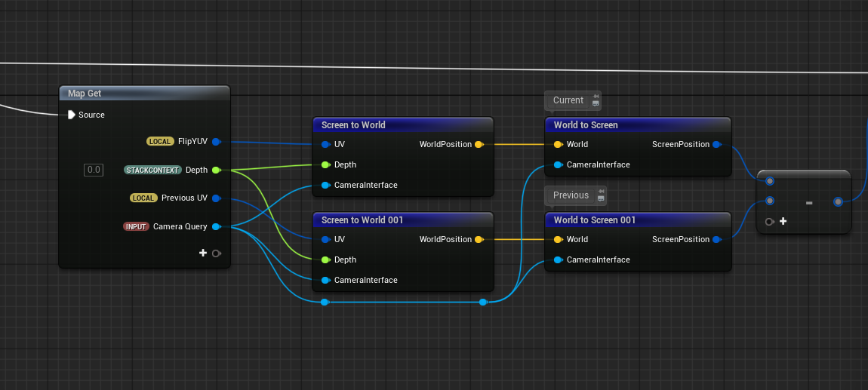Click ScreenPosition output pin on World to Screen

[x=716, y=144]
